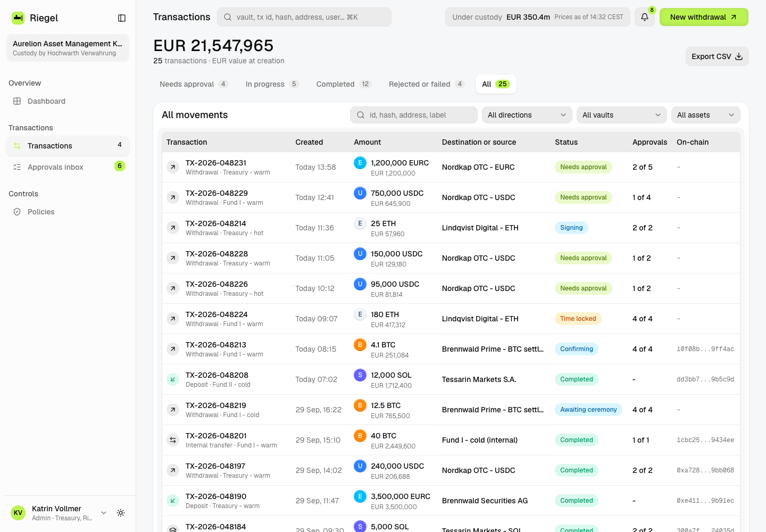Click on-chain hash 10f08b...9ff4ac
The image size is (766, 532).
tap(705, 349)
